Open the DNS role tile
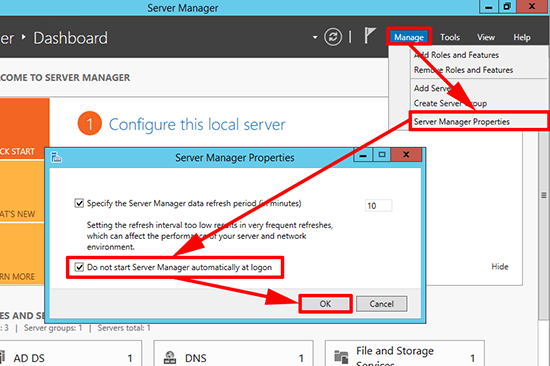The height and width of the screenshot is (366, 550). point(233,353)
